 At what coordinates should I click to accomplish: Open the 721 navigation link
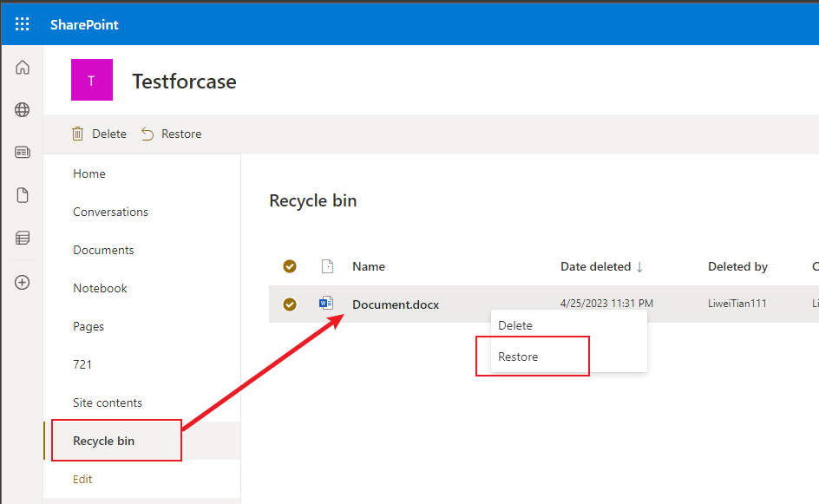(82, 364)
